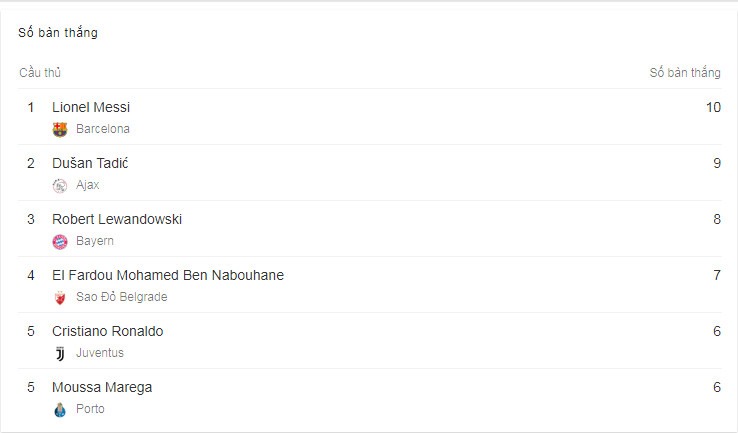Click the Ajax club logo icon
Screen dimensions: 738x433
[x=60, y=185]
